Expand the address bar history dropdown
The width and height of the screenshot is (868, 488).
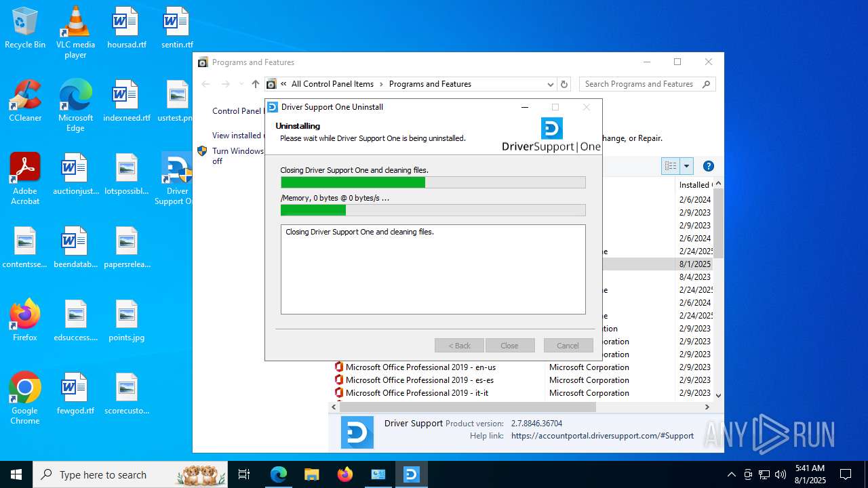click(551, 84)
